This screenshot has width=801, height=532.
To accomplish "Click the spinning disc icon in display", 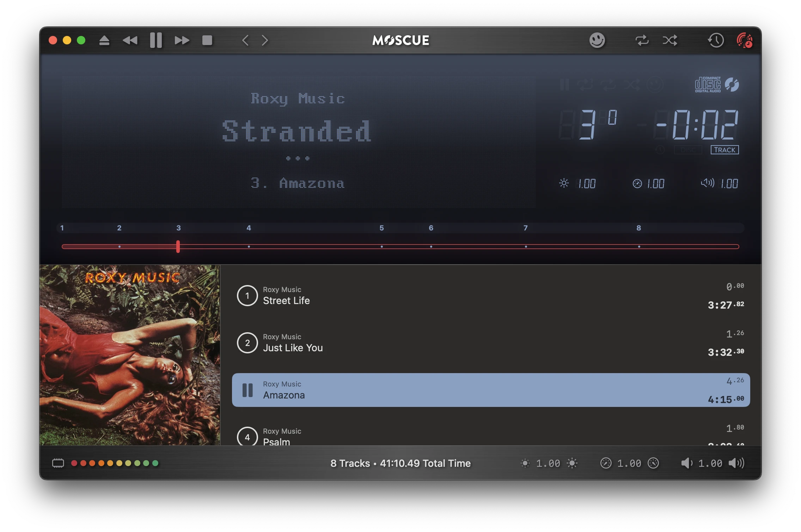I will coord(732,85).
